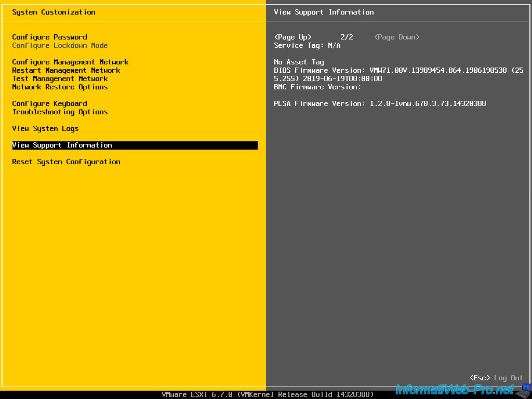Image resolution: width=532 pixels, height=399 pixels.
Task: Click the BMC Firmware Version label
Action: (317, 87)
